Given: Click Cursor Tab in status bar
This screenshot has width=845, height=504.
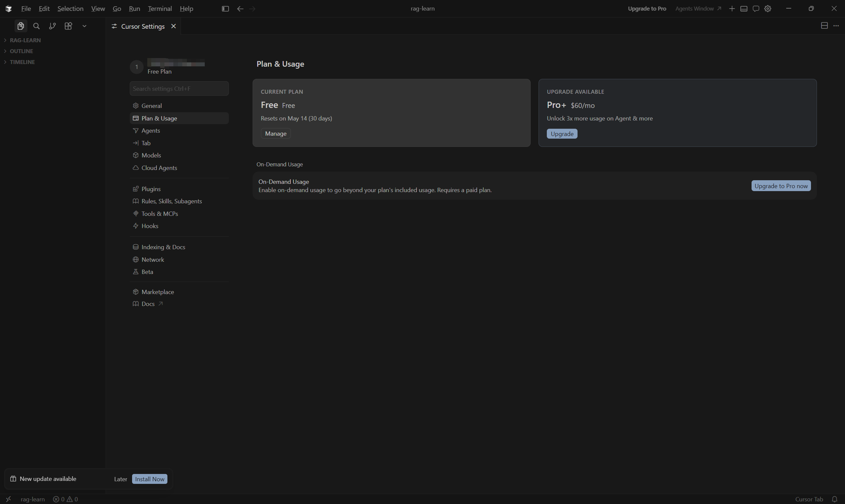Looking at the screenshot, I should pyautogui.click(x=809, y=499).
